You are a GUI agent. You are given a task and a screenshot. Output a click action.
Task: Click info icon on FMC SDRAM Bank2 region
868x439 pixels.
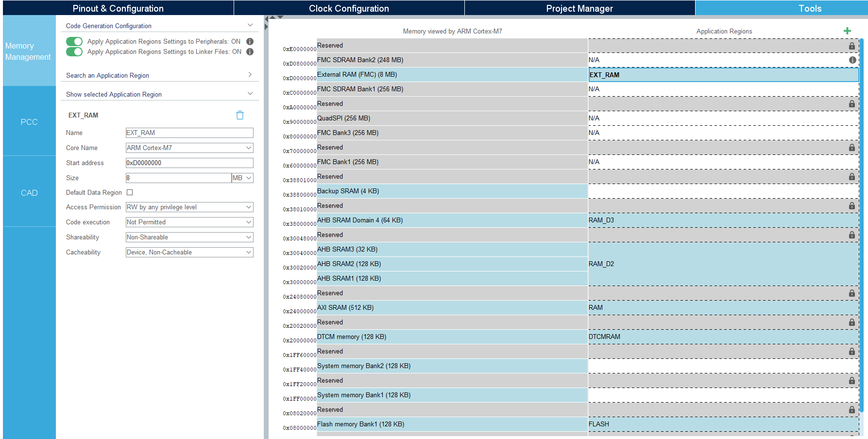(x=852, y=60)
